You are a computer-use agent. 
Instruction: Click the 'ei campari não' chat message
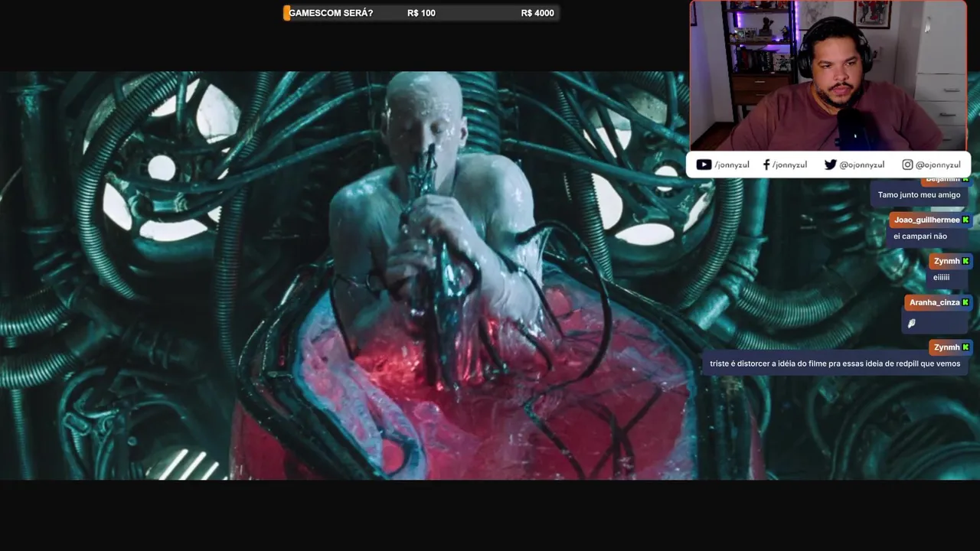920,236
